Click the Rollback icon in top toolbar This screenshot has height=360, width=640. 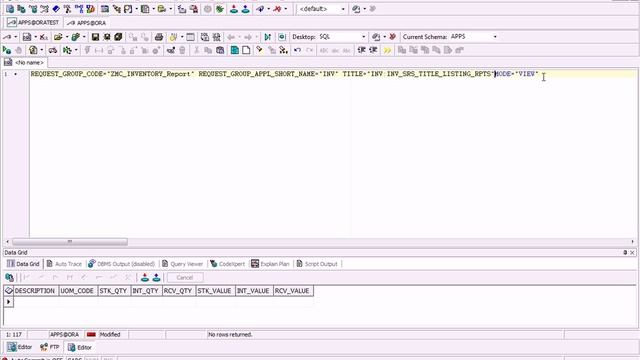tap(245, 9)
